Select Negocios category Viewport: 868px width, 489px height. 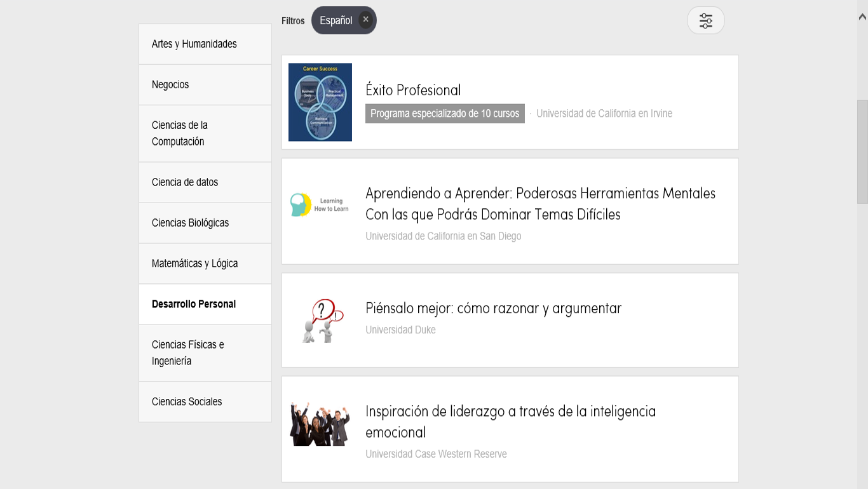pyautogui.click(x=170, y=84)
